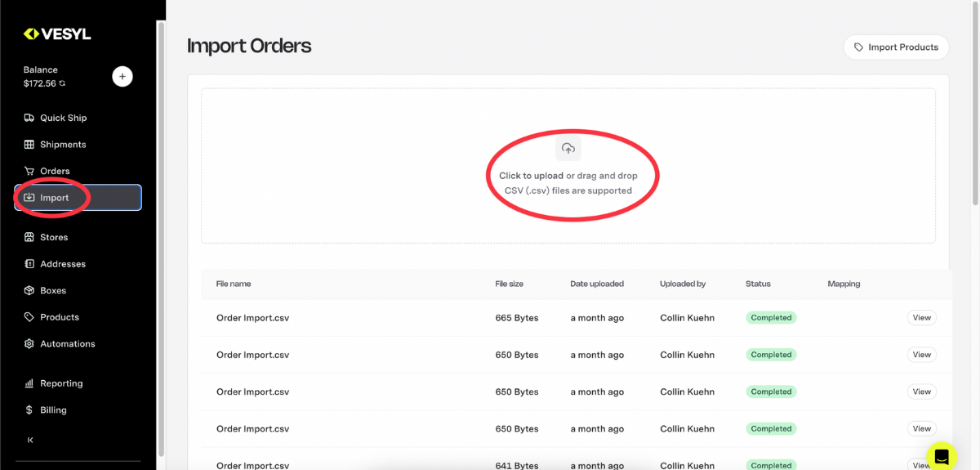Click Completed badge in first row

pyautogui.click(x=771, y=318)
